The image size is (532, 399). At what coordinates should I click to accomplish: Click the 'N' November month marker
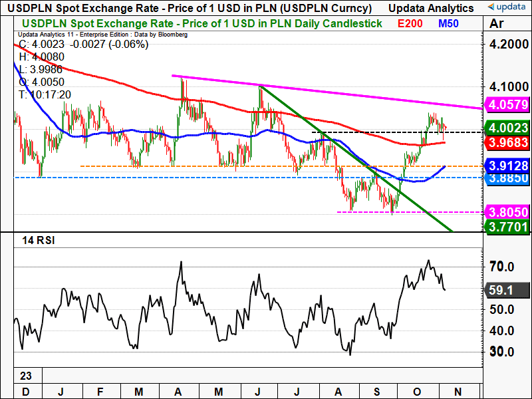(x=458, y=392)
